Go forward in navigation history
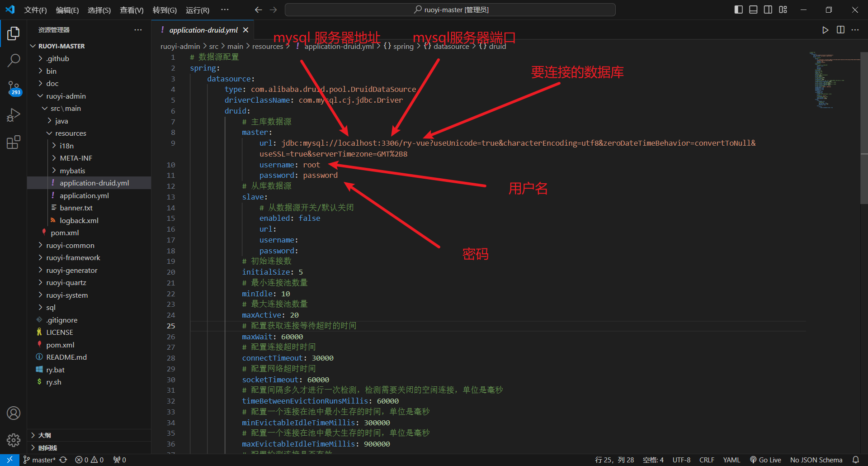Viewport: 868px width, 466px height. click(x=273, y=10)
